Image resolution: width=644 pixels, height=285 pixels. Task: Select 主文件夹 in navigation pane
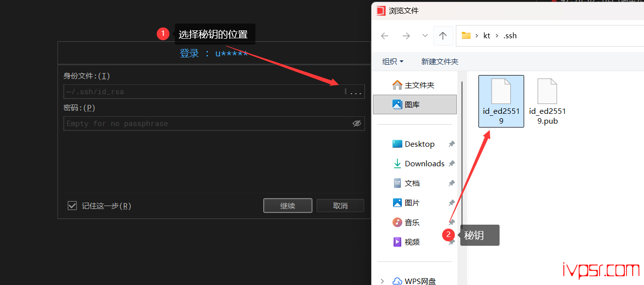tap(415, 85)
